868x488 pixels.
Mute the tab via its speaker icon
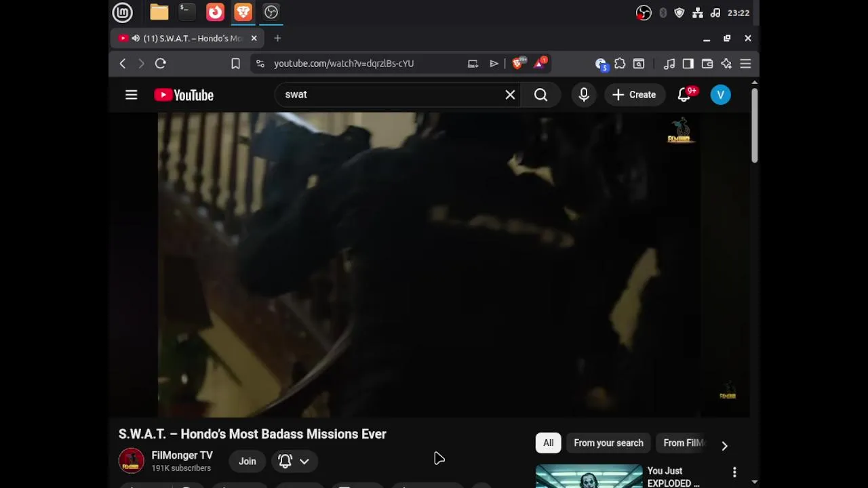136,39
